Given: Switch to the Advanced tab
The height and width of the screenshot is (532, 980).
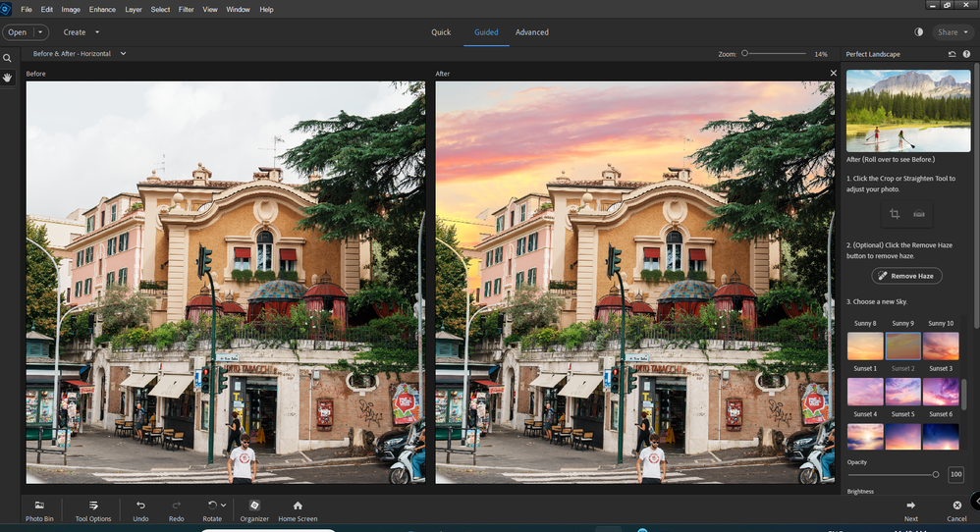Looking at the screenshot, I should click(532, 32).
